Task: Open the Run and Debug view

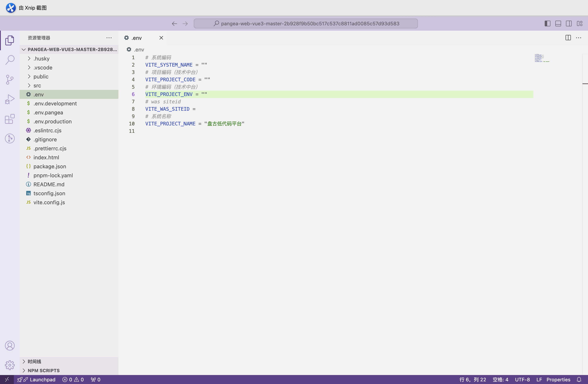Action: (x=10, y=99)
